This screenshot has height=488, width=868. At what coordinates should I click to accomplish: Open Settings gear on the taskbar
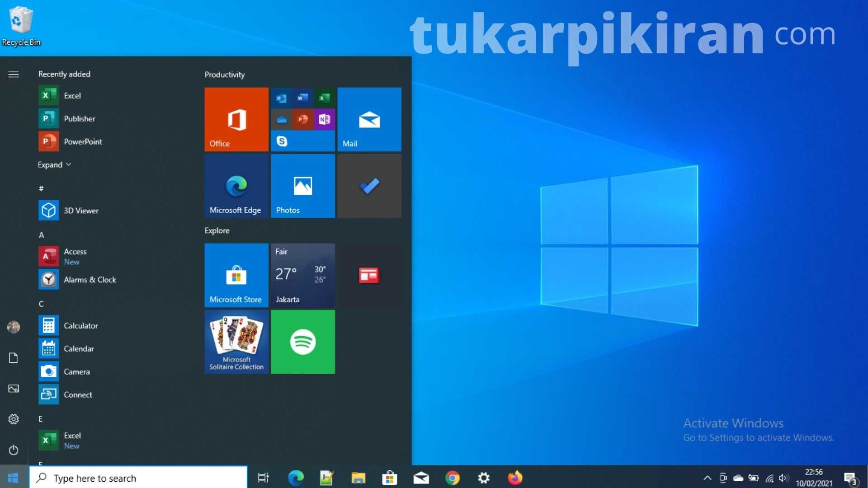tap(484, 478)
